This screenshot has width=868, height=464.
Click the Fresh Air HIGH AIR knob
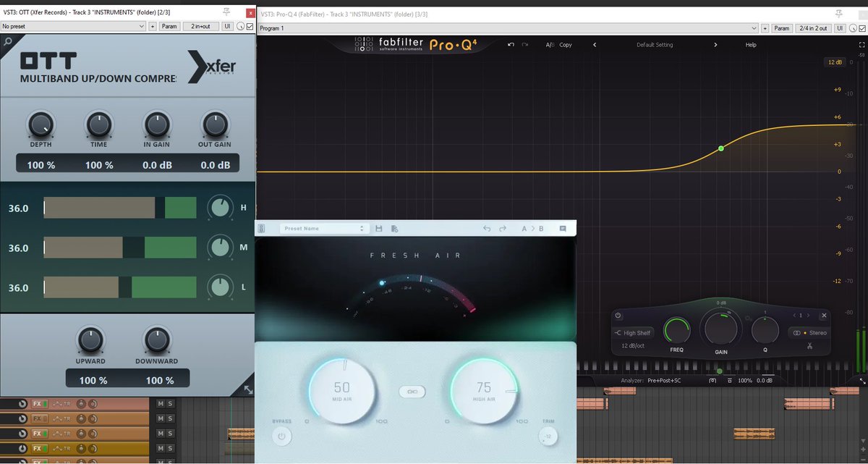(x=483, y=392)
